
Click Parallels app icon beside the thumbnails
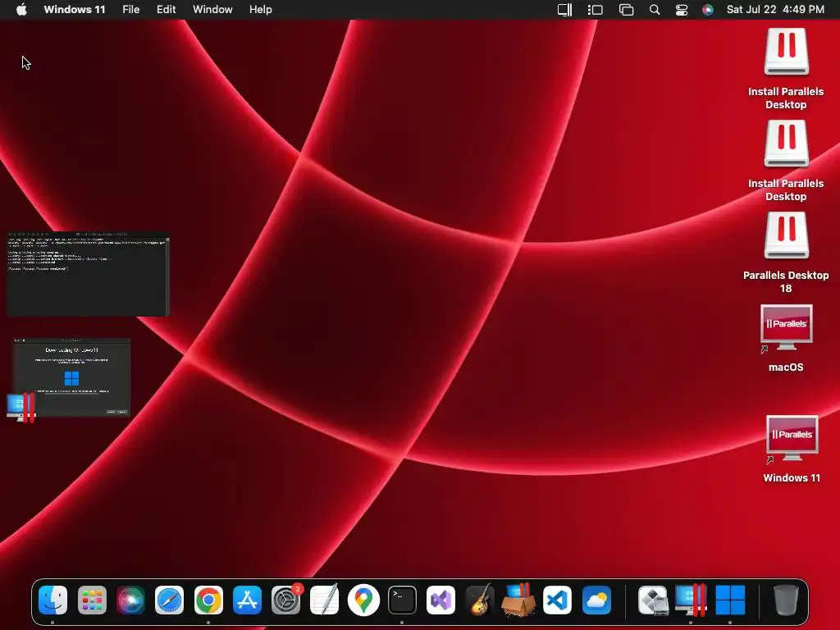(21, 407)
